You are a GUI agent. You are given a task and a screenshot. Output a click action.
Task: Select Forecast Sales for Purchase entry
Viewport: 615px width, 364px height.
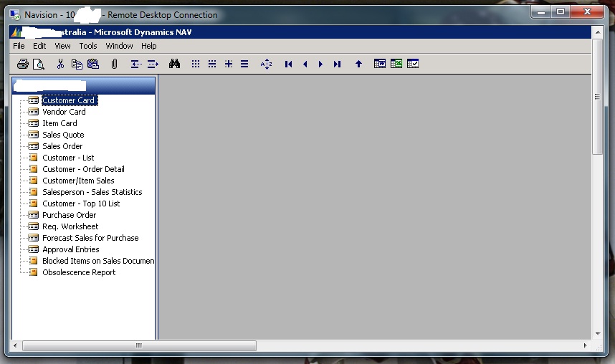90,238
